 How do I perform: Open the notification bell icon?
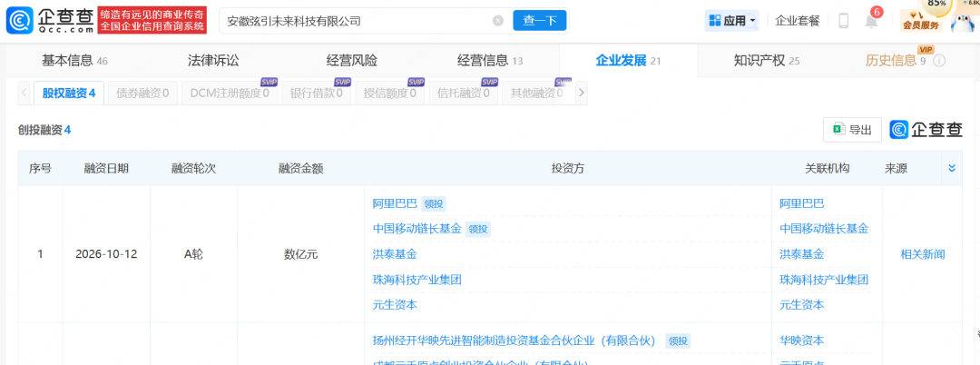(x=871, y=21)
